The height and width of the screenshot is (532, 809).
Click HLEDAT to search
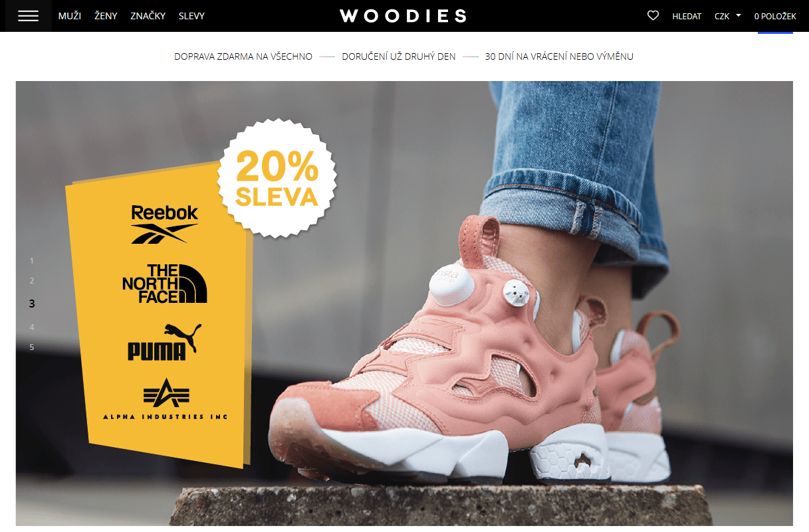[687, 16]
